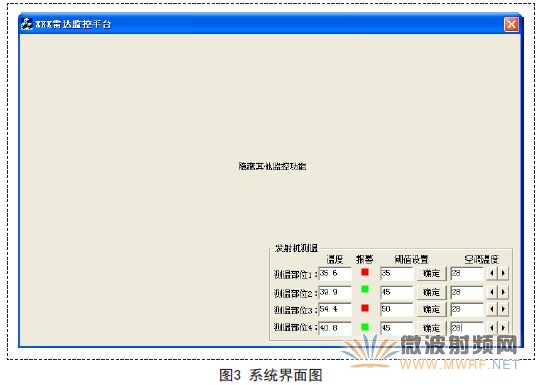Confirm threshold setting for measurement point 1
Image resolution: width=539 pixels, height=385 pixels.
click(431, 274)
